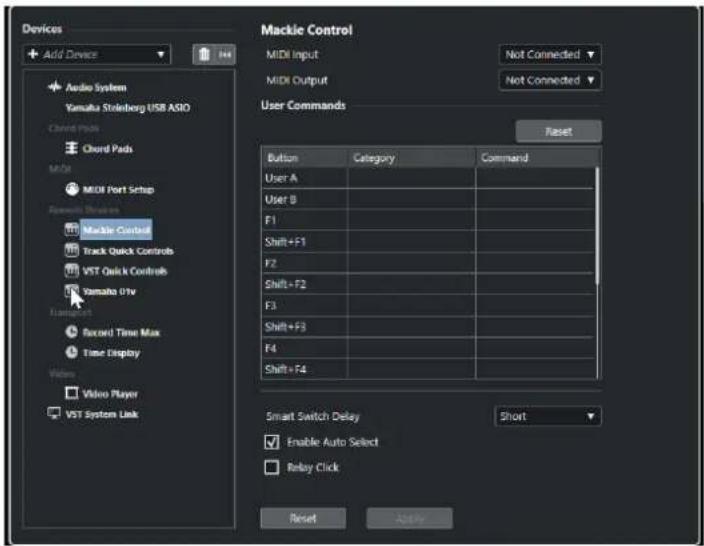Image resolution: width=704 pixels, height=546 pixels.
Task: Click the Record Time Max clock icon
Action: (x=71, y=332)
